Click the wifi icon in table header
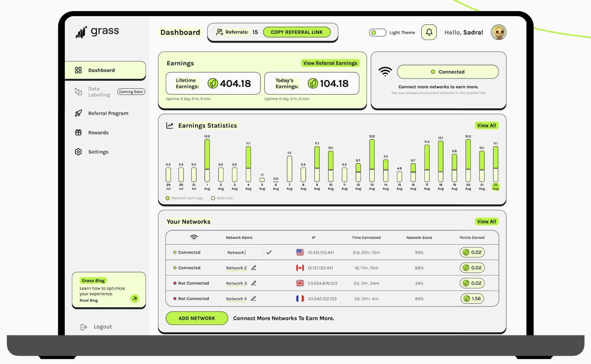Viewport: 591px width, 364px height. point(194,237)
